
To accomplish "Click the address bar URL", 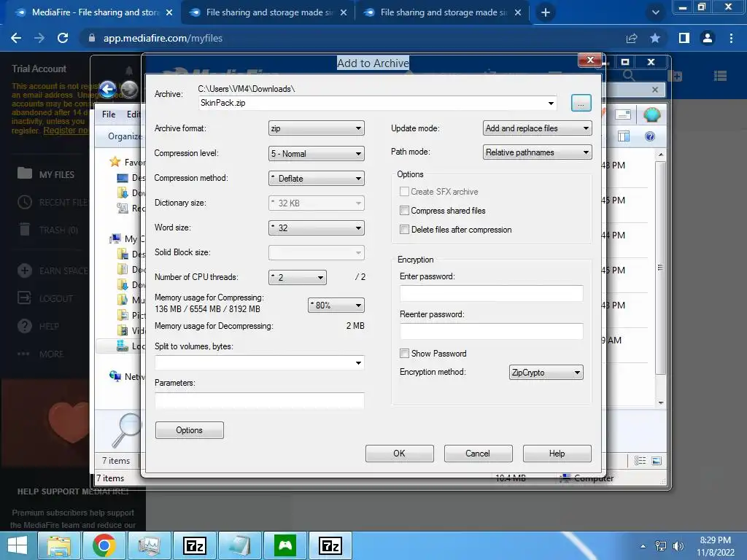I will (x=163, y=38).
